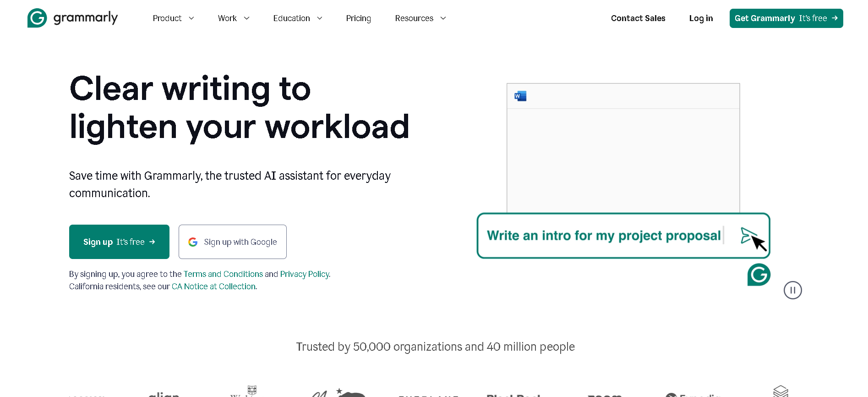Click the 'Save time with Grammarly' subheading
Screen dimensions: 868x397
pyautogui.click(x=230, y=184)
